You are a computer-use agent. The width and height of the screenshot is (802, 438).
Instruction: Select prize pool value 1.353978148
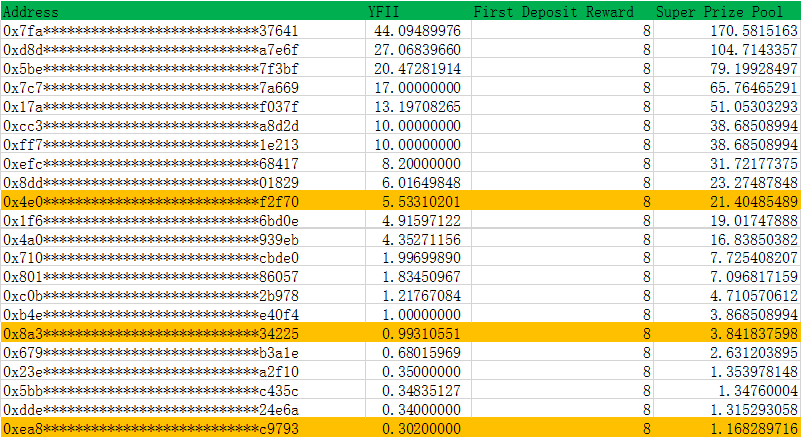click(x=754, y=371)
